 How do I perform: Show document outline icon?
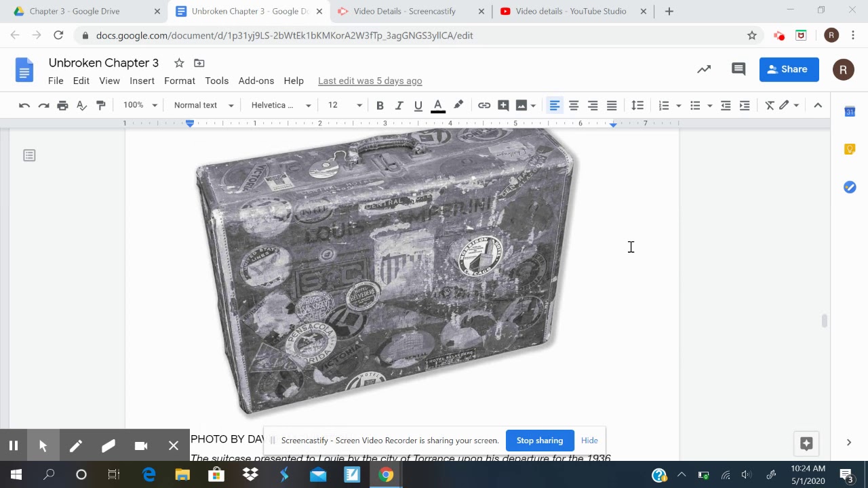[29, 155]
